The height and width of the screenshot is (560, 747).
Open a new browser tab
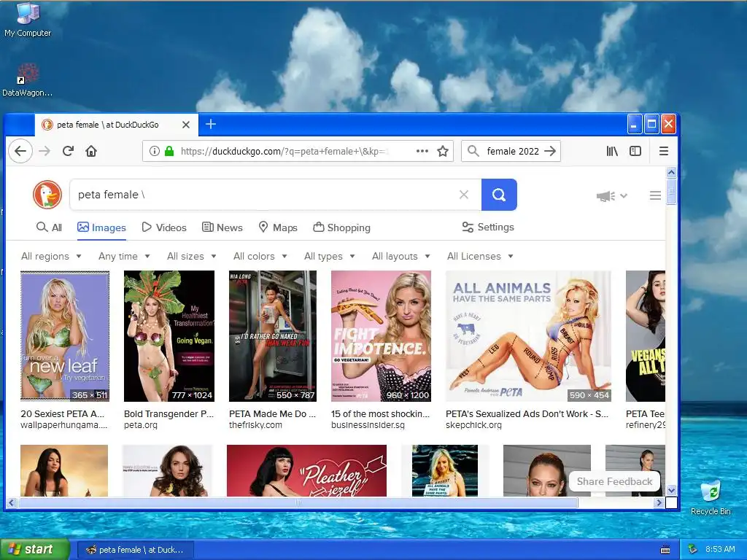click(211, 124)
